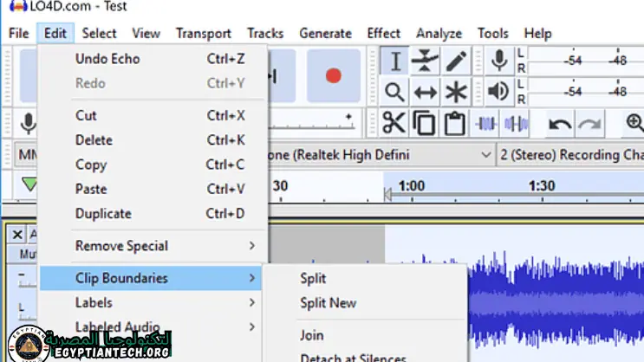Close the audio track with X
The height and width of the screenshot is (362, 644).
17,235
